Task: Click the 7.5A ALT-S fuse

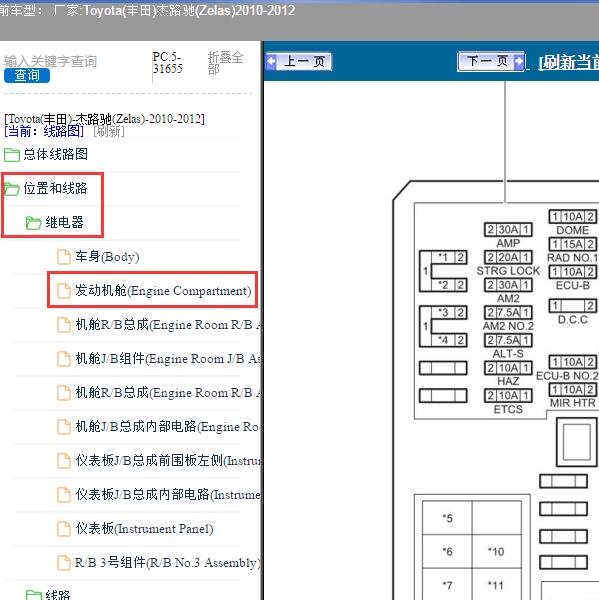Action: (508, 340)
